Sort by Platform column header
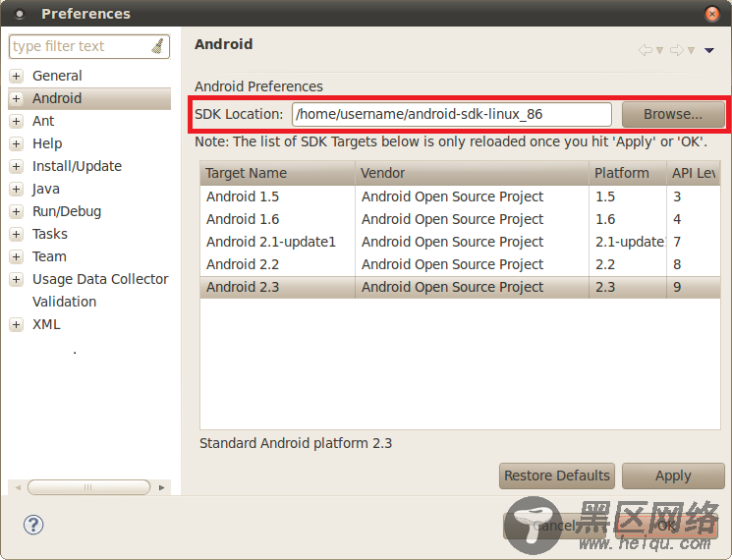This screenshot has height=560, width=732. coord(628,173)
